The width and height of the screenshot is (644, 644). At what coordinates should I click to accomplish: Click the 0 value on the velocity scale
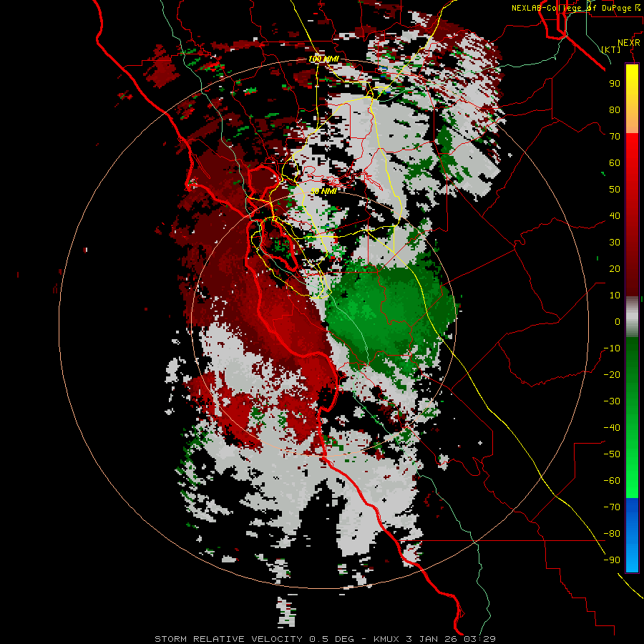click(618, 321)
